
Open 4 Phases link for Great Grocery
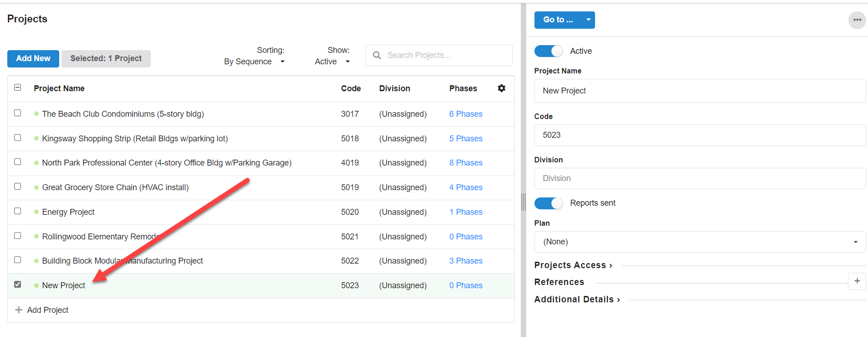click(x=466, y=187)
